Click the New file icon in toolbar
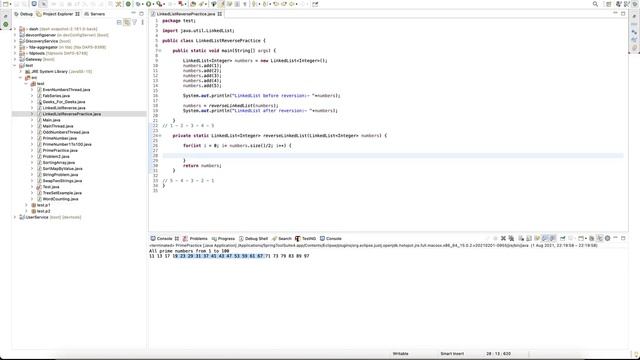The height and width of the screenshot is (360, 640). coord(5,4)
